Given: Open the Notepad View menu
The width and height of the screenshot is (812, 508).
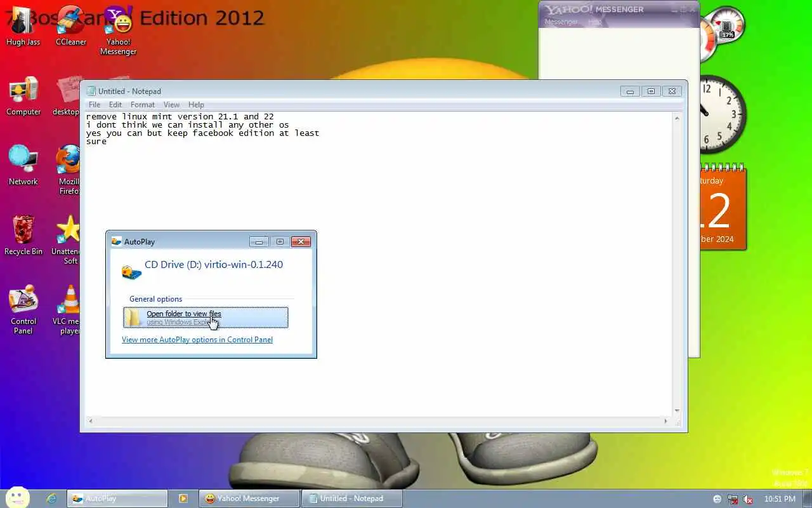Looking at the screenshot, I should (x=171, y=105).
